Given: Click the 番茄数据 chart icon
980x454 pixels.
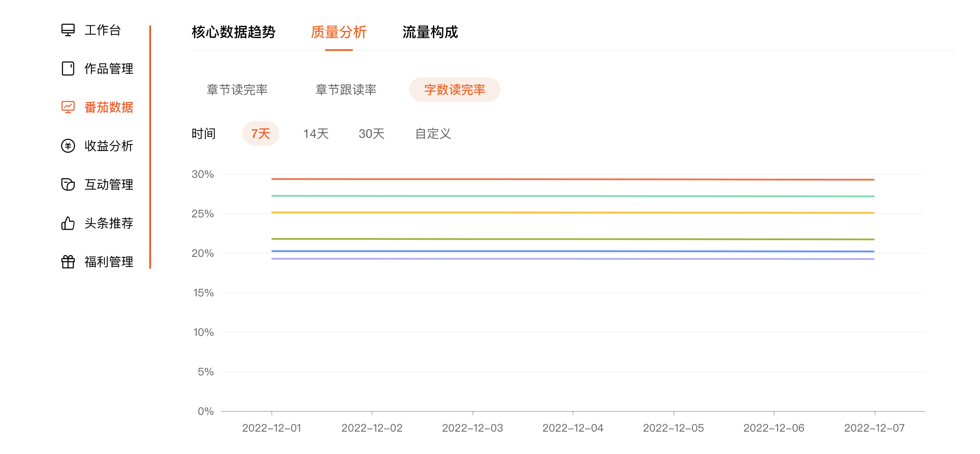Looking at the screenshot, I should click(x=68, y=107).
